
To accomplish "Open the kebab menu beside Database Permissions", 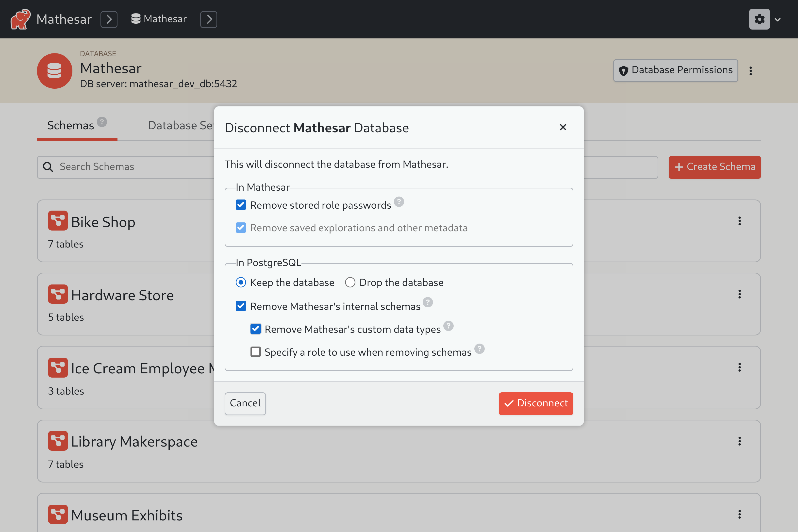I will (x=751, y=71).
